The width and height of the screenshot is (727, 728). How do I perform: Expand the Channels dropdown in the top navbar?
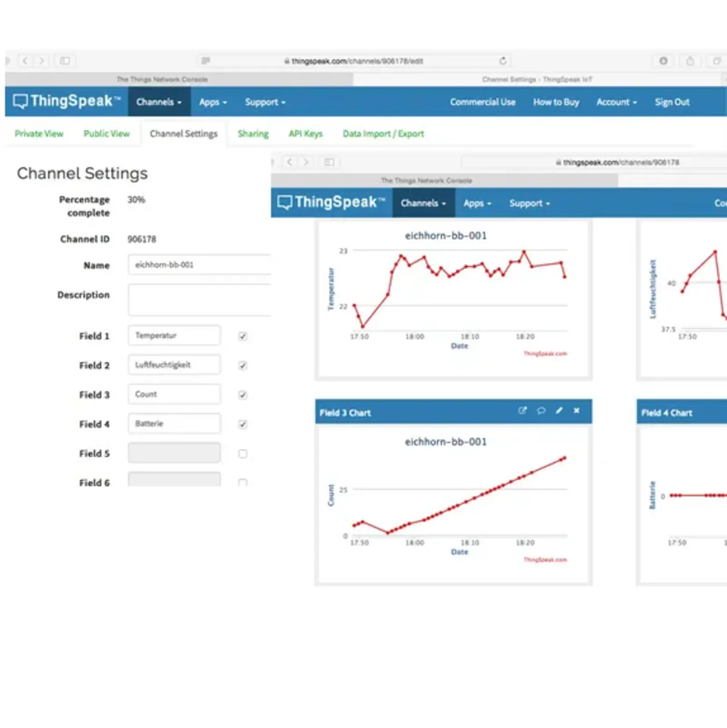pos(159,102)
